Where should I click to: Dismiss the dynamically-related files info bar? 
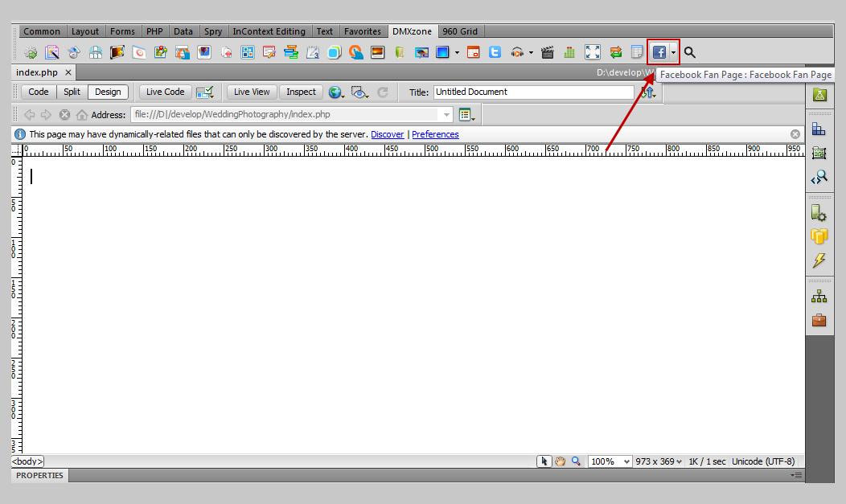795,134
